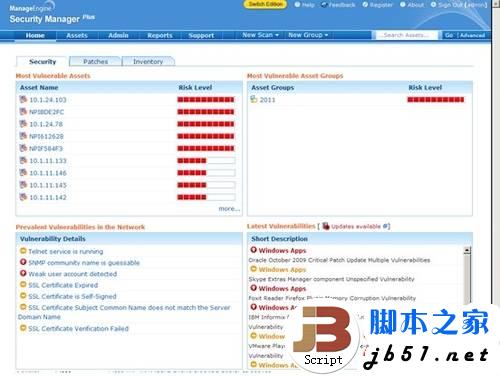
Task: Open asset group 2011
Action: point(267,100)
